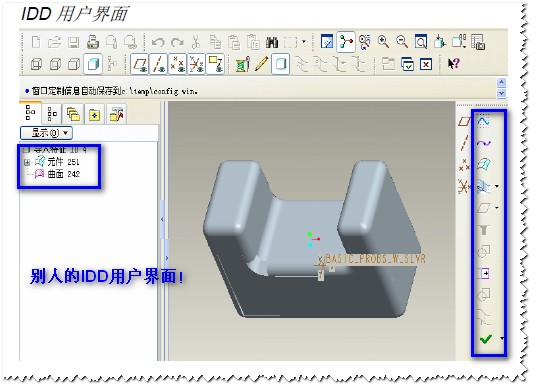Expand the 元件 251 tree node
This screenshot has width=537, height=391.
tap(27, 162)
